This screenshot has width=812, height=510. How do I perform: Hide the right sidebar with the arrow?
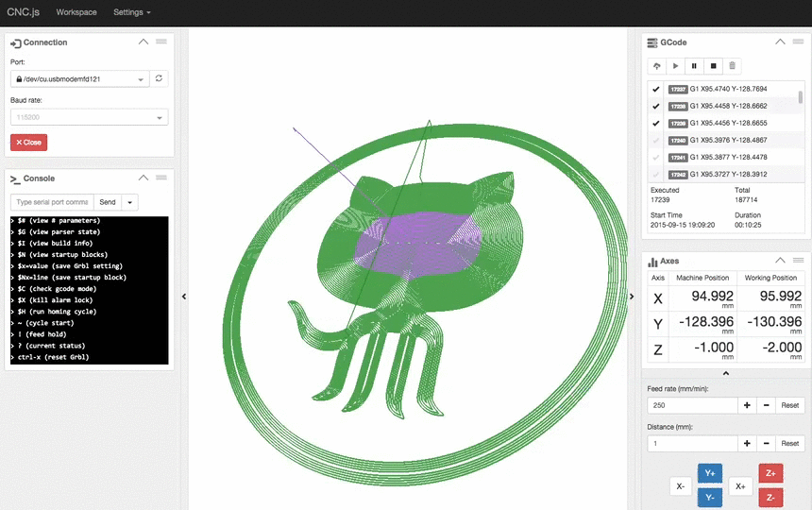(632, 297)
